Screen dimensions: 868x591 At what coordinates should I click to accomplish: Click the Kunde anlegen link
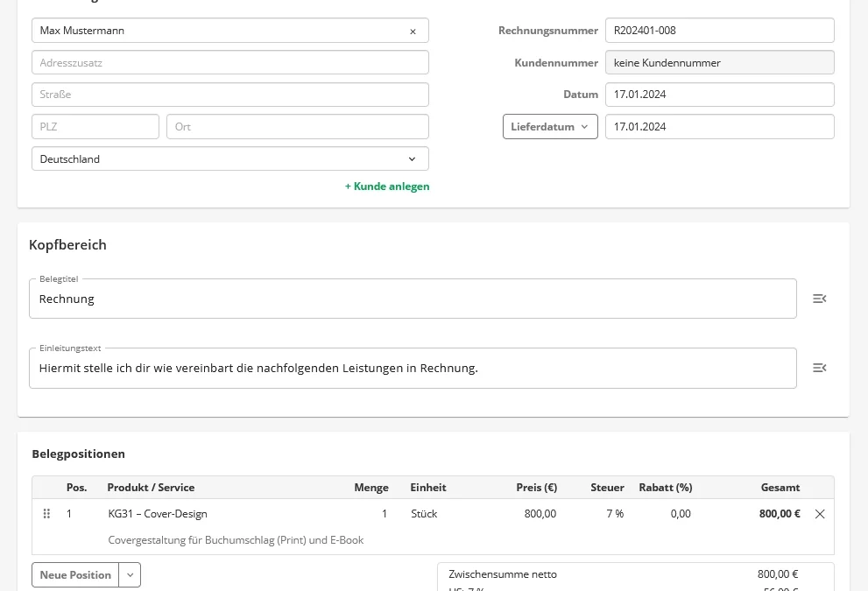387,186
